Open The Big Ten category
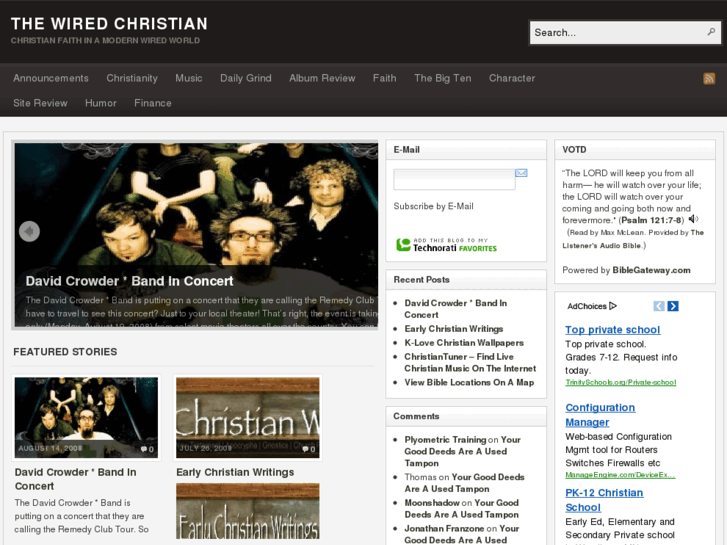Image resolution: width=727 pixels, height=545 pixels. 443,78
